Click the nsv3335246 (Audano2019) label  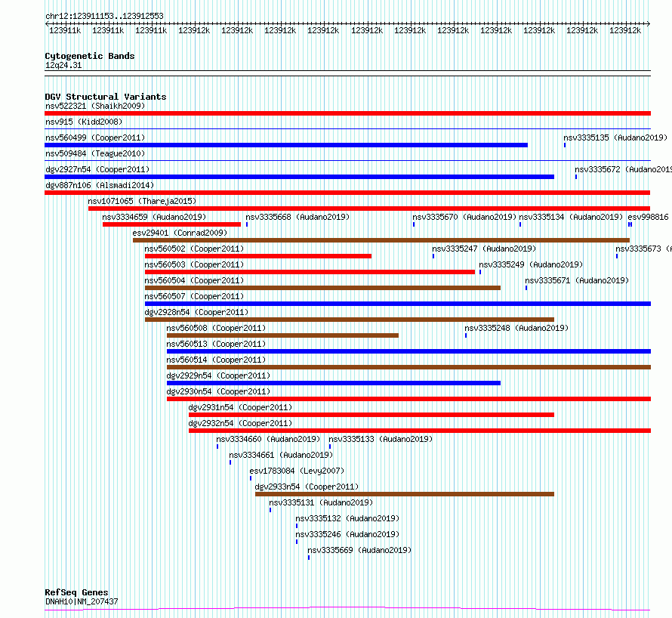coord(347,534)
